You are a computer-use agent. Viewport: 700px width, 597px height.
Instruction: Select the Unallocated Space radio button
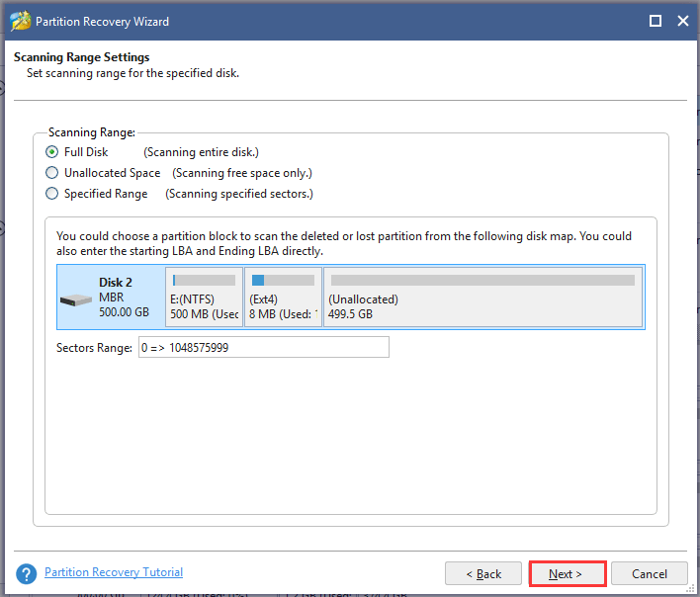[x=51, y=173]
